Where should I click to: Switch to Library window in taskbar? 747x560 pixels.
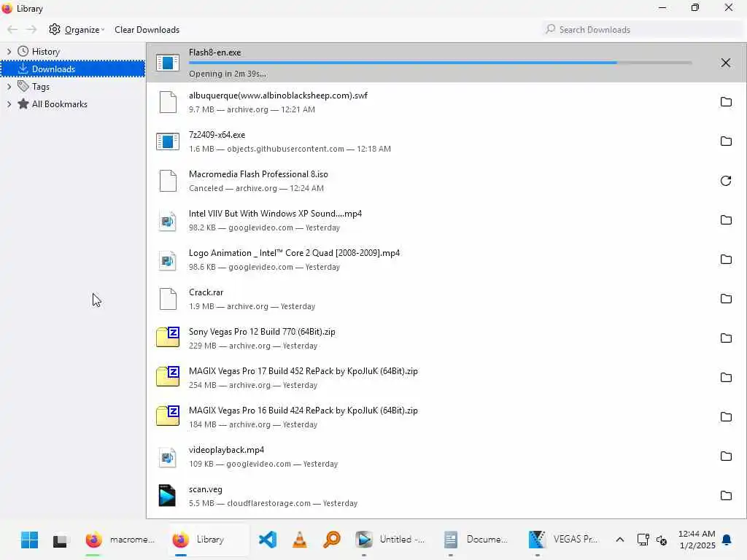tap(208, 540)
